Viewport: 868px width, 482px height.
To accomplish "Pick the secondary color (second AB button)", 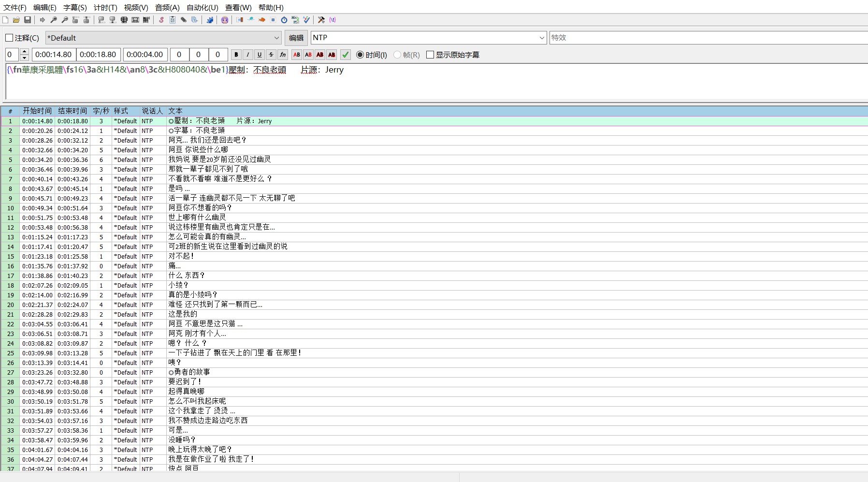I will pyautogui.click(x=308, y=55).
